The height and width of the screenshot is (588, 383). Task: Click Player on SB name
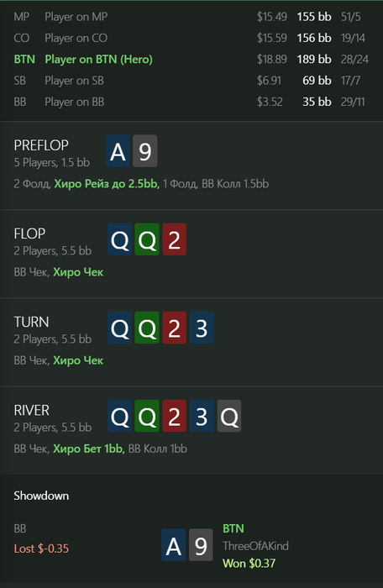click(x=74, y=81)
